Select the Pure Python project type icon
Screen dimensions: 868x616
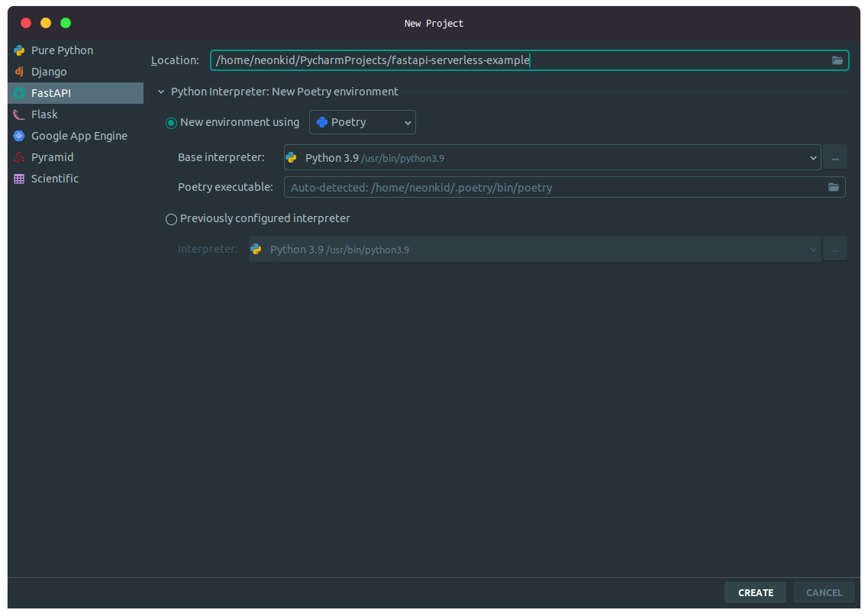[x=18, y=50]
